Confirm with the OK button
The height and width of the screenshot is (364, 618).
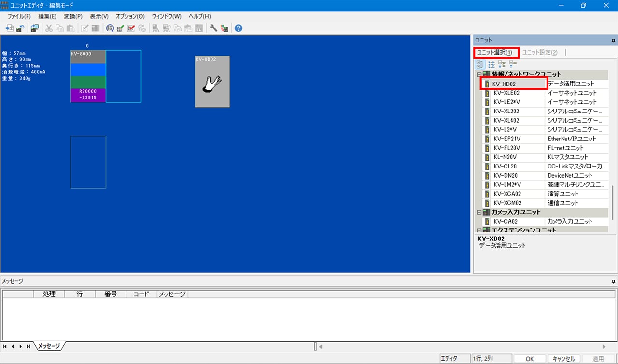point(530,359)
